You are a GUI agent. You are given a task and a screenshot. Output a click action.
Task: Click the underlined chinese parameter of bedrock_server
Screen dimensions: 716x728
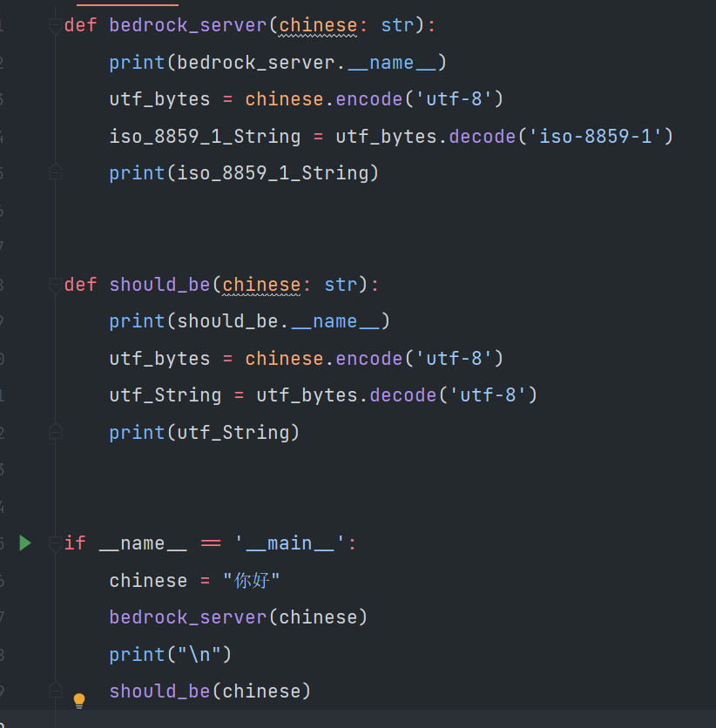(318, 25)
